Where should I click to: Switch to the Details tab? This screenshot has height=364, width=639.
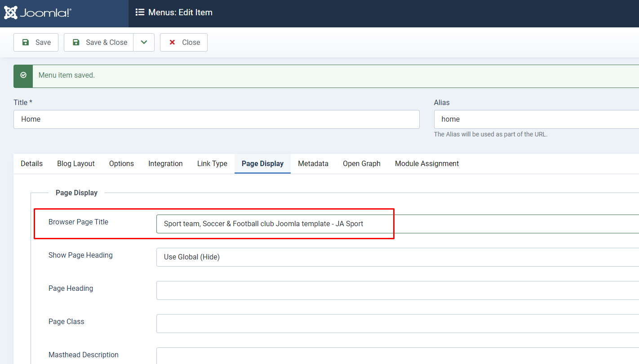click(x=31, y=164)
